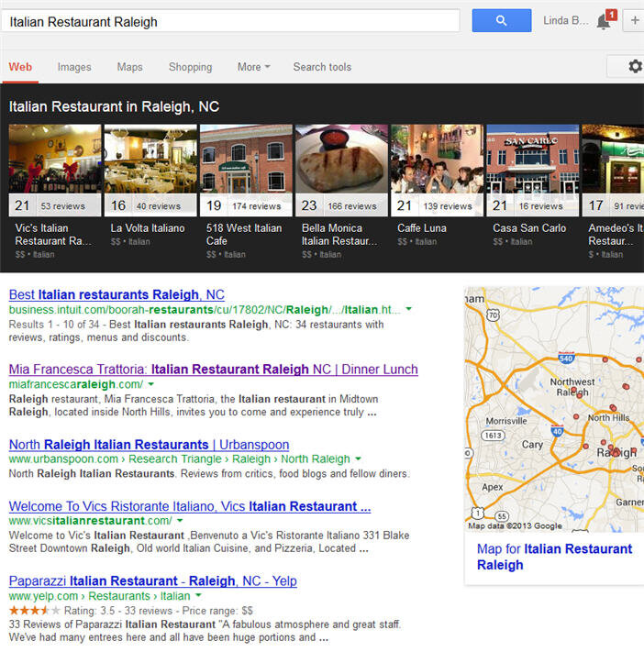Viewport: 644px width, 652px height.
Task: Click the 16 reviews label for Casa San Carlo
Action: click(x=541, y=205)
